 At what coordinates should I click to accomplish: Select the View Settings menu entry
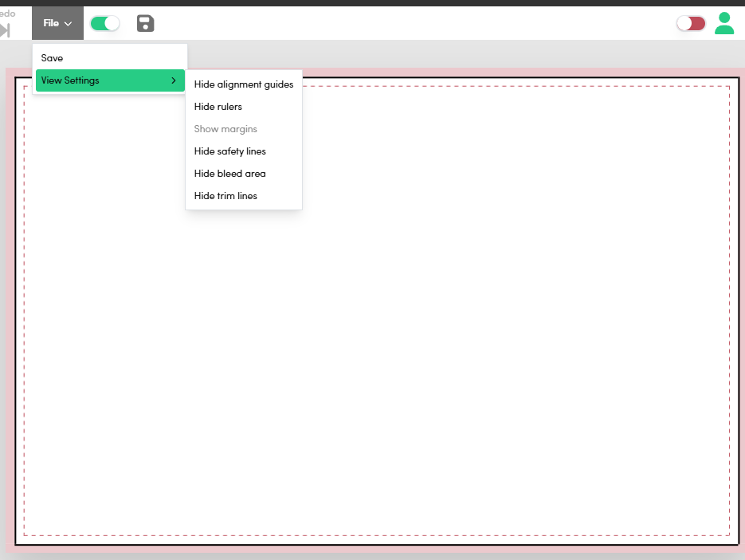70,80
